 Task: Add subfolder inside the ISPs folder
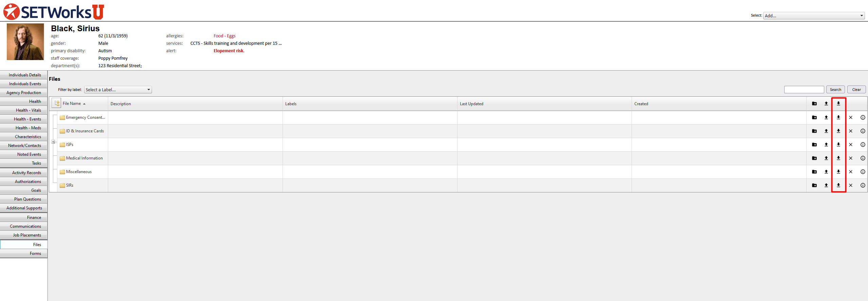[814, 145]
